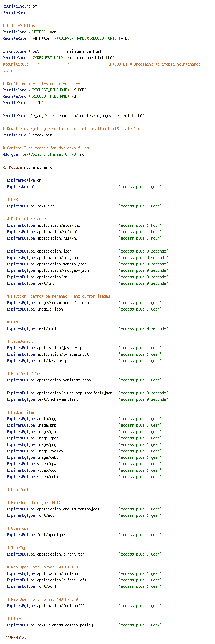
Task: Click the closing '</IfModule>' tag
Action: point(14,638)
